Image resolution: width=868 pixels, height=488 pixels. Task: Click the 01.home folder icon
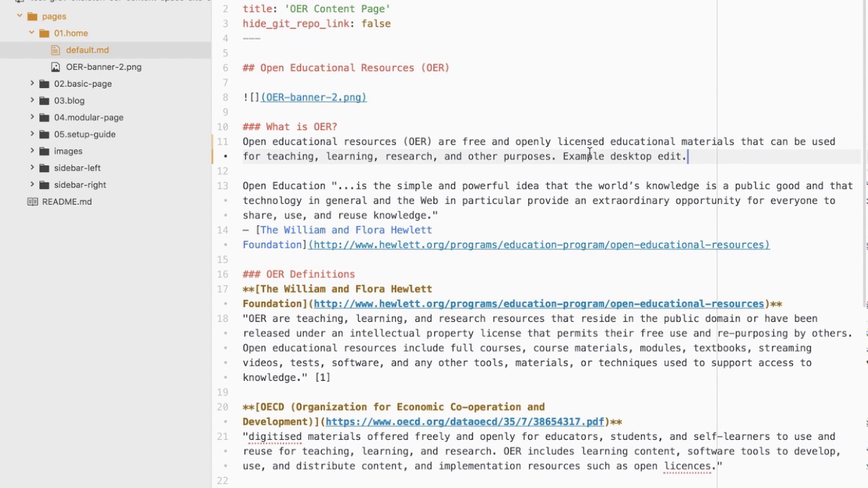[44, 33]
